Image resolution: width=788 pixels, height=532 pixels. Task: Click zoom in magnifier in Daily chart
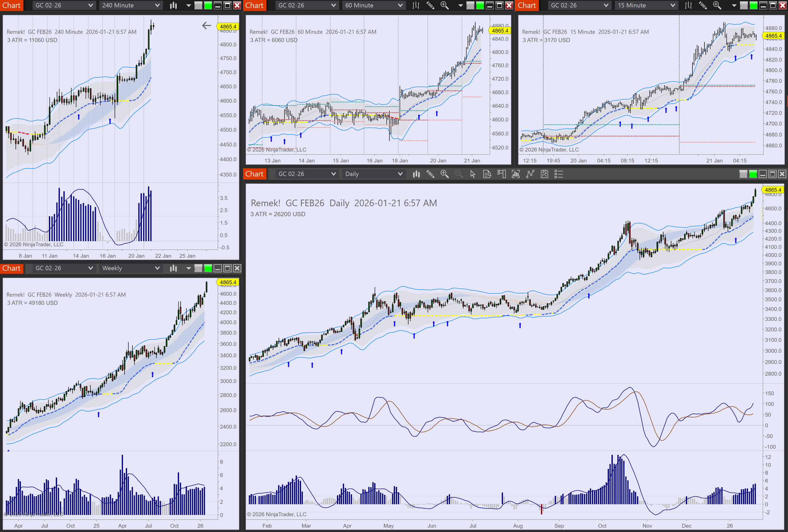tap(444, 174)
